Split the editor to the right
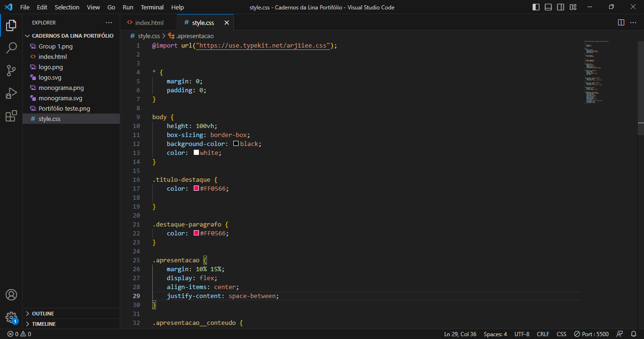 pos(621,23)
